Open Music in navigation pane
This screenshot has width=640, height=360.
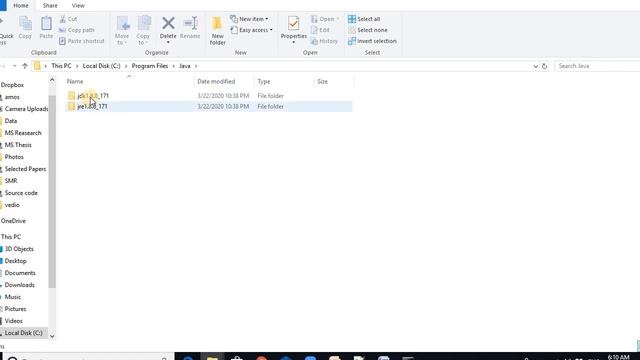point(13,297)
